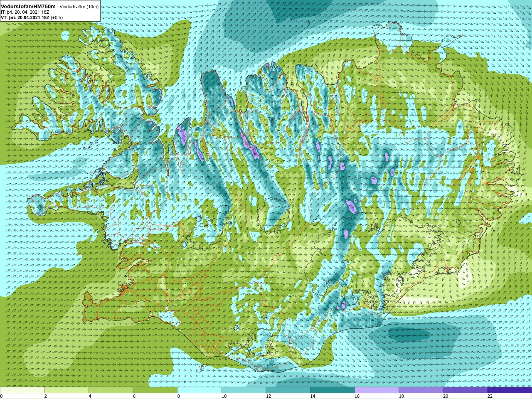Click the legend scale value 2
The height and width of the screenshot is (399, 532).
46,396
